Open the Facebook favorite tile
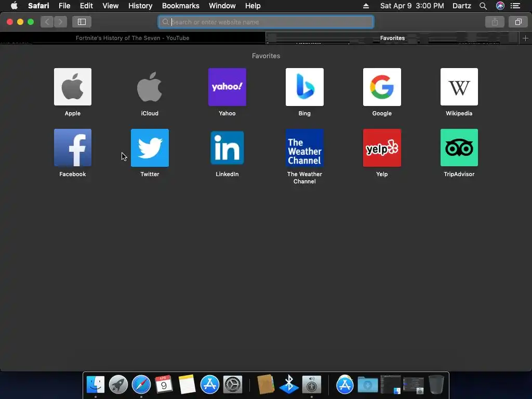The height and width of the screenshot is (399, 532). tap(73, 148)
